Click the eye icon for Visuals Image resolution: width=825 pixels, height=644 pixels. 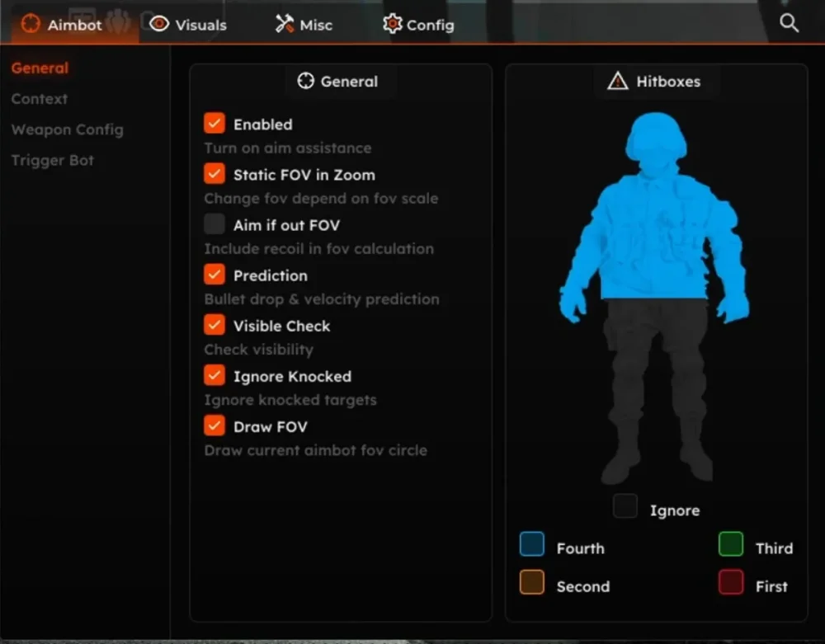(159, 24)
